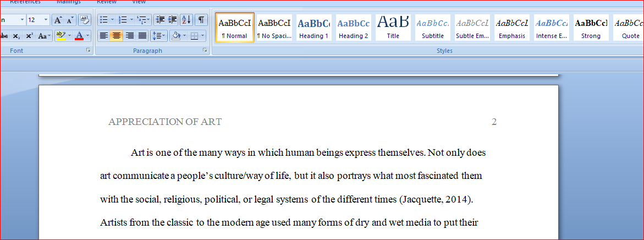The height and width of the screenshot is (240, 644).
Task: Align text right
Action: (x=129, y=36)
